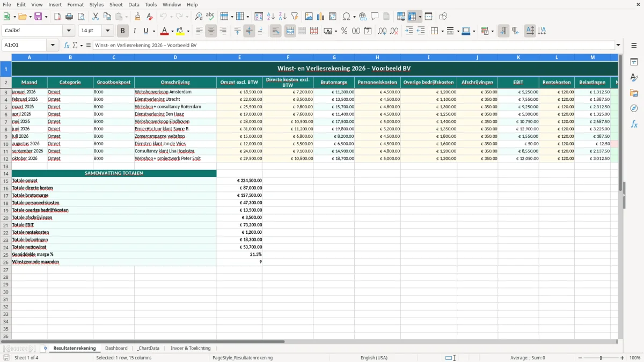Click the Save document icon
The height and width of the screenshot is (362, 644).
tap(38, 17)
